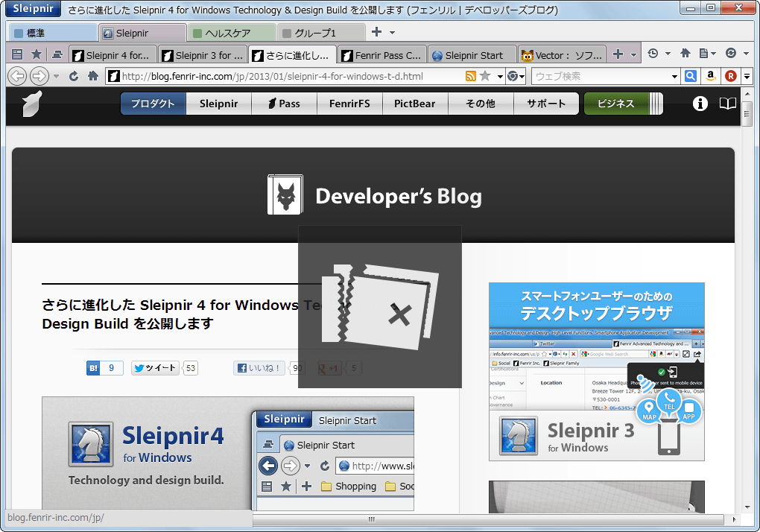This screenshot has width=760, height=532.
Task: Open a new tab with plus icon
Action: (x=618, y=54)
